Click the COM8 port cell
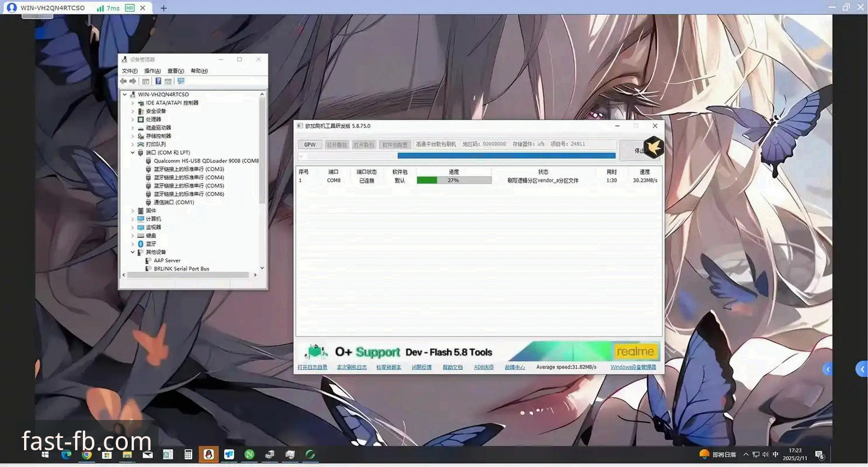This screenshot has height=467, width=868. pos(334,180)
